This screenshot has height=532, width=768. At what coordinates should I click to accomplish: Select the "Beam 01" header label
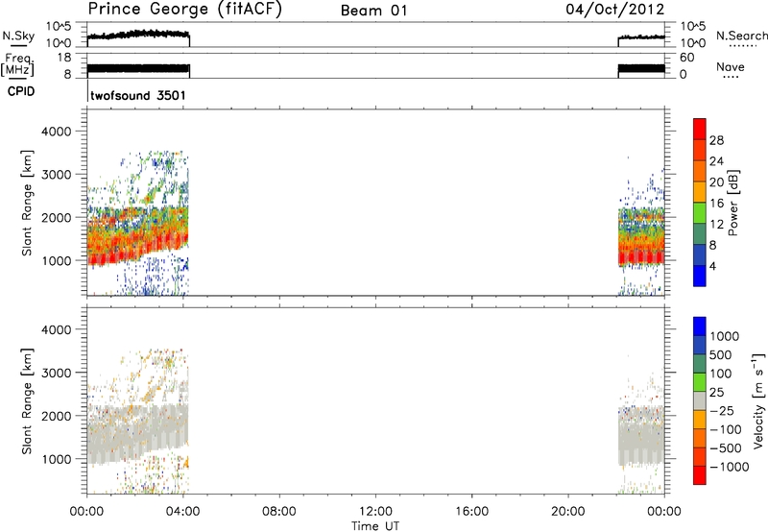click(373, 11)
